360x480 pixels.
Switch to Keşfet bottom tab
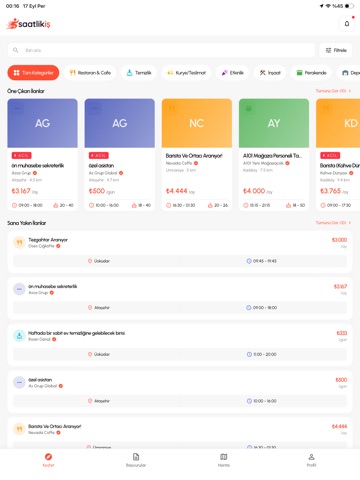pyautogui.click(x=48, y=460)
